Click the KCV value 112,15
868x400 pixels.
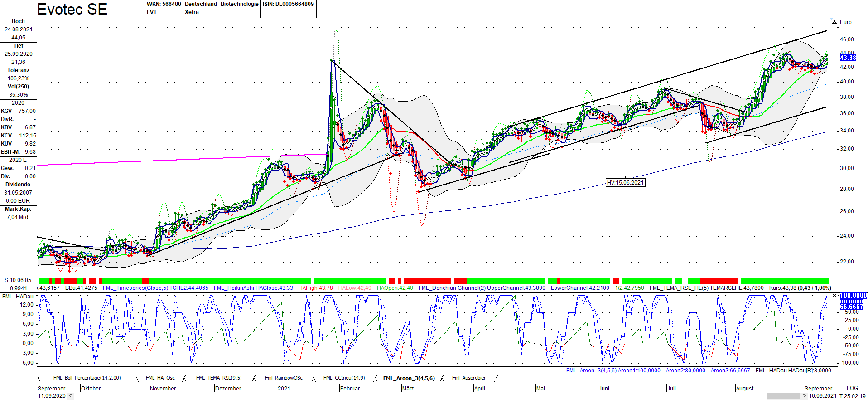(x=27, y=136)
